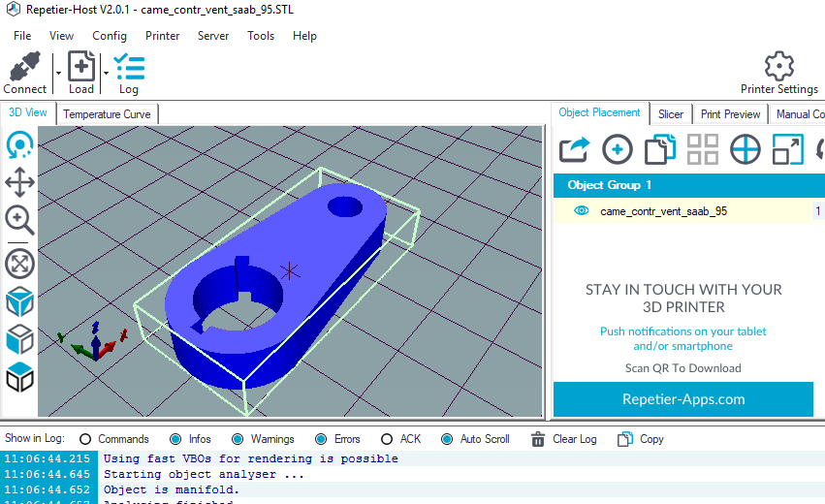
Task: Click the Connect plug icon
Action: tap(24, 68)
